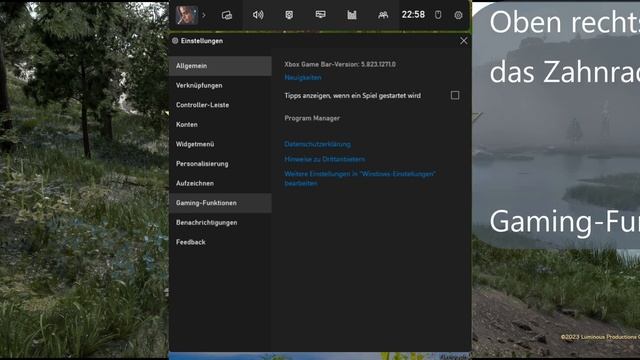The width and height of the screenshot is (640, 360).
Task: Open the Performance monitor widget icon
Action: click(320, 15)
